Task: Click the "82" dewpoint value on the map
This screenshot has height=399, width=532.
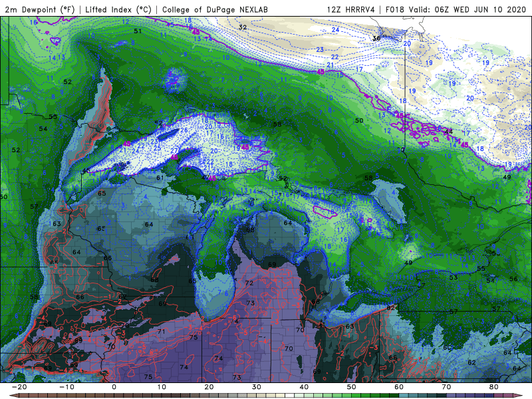Action: coord(391,308)
